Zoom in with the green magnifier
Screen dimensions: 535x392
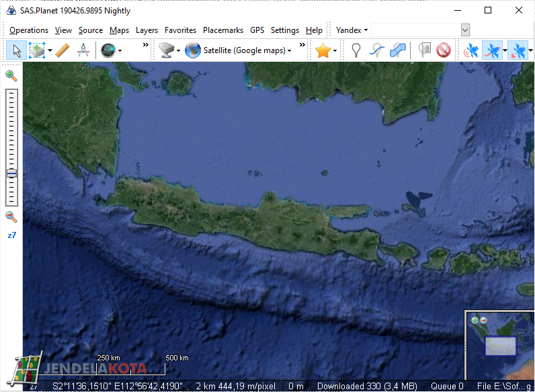(x=11, y=75)
